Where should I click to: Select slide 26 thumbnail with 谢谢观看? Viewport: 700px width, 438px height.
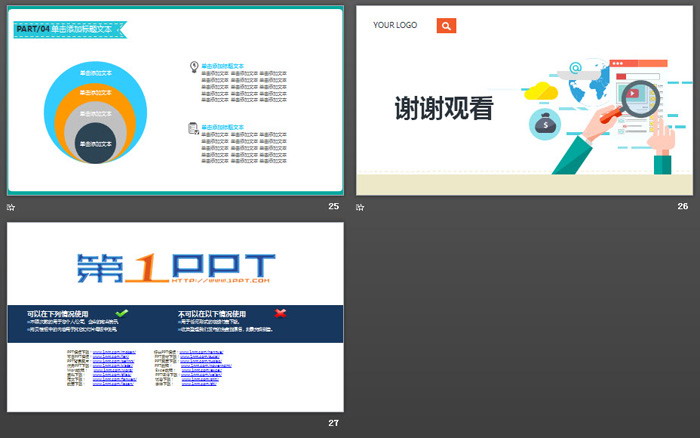tap(524, 100)
